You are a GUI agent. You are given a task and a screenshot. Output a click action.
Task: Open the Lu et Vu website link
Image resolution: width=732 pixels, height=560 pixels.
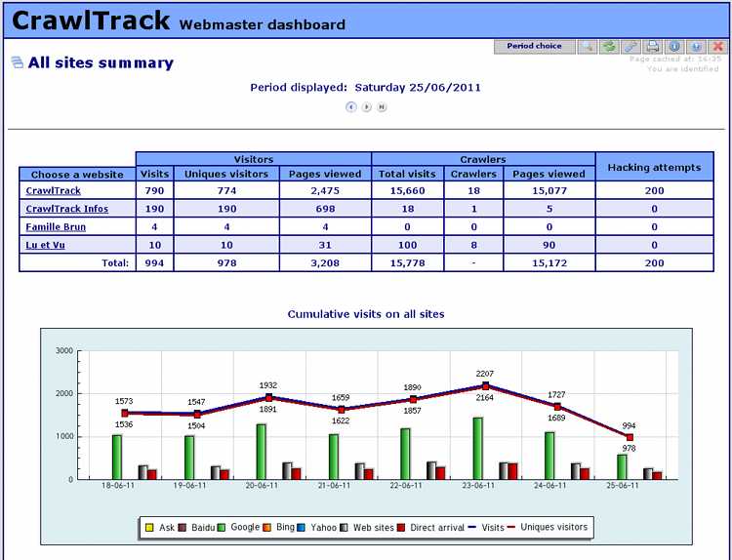coord(45,245)
